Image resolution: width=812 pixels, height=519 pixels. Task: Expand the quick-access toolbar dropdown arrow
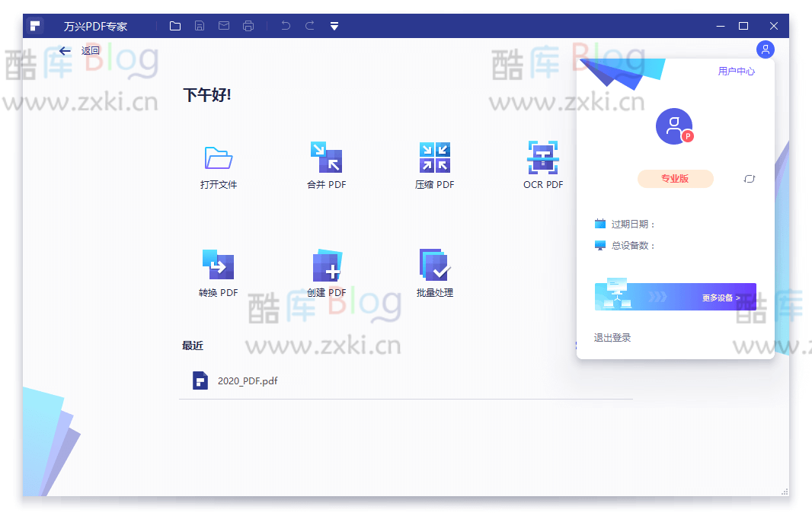334,25
